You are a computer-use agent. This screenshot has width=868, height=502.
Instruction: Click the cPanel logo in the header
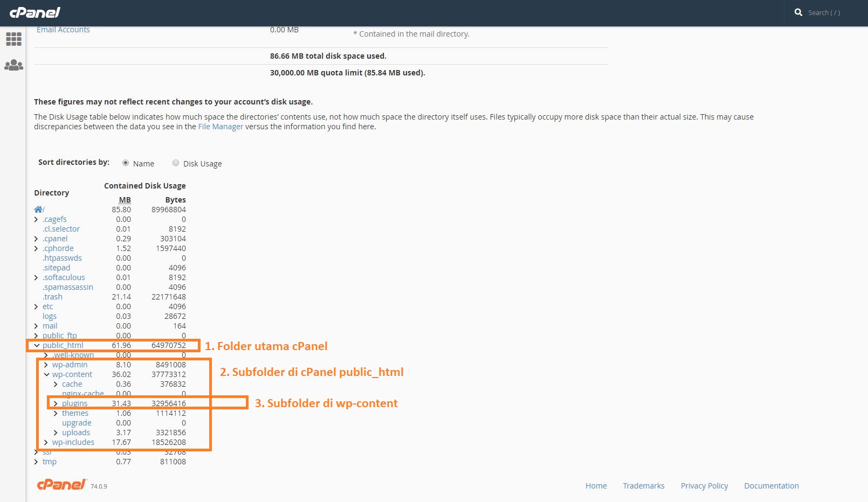click(35, 12)
